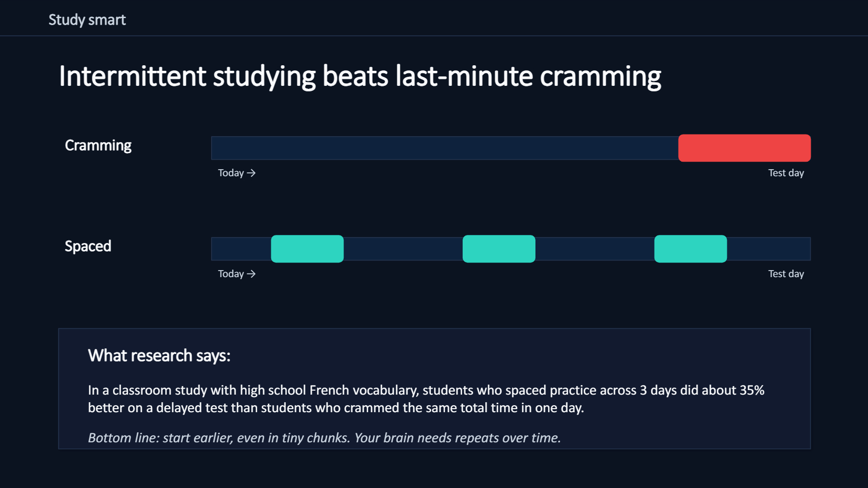The height and width of the screenshot is (488, 868).
Task: Click the italic Bottom line sentence
Action: (324, 438)
